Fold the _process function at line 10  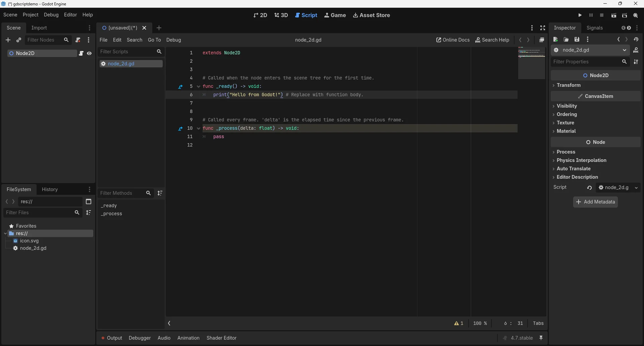click(199, 128)
